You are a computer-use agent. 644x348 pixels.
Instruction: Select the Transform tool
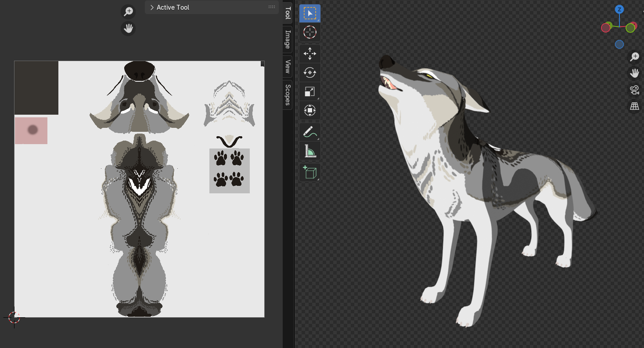(310, 110)
